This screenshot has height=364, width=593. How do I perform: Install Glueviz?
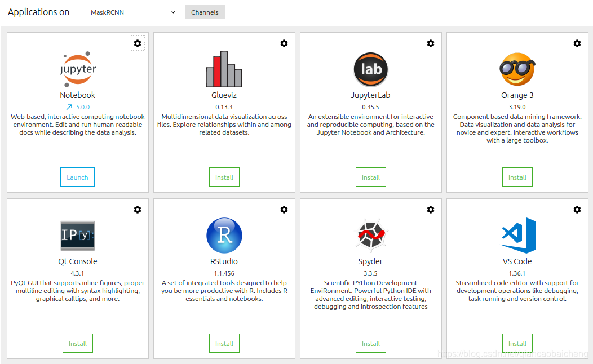point(224,177)
